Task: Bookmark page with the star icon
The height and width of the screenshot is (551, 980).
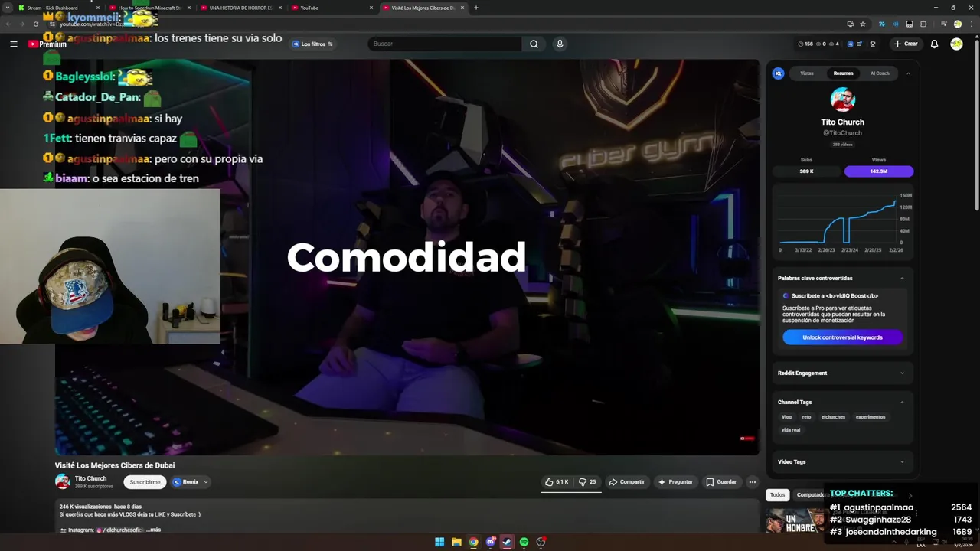Action: click(863, 24)
